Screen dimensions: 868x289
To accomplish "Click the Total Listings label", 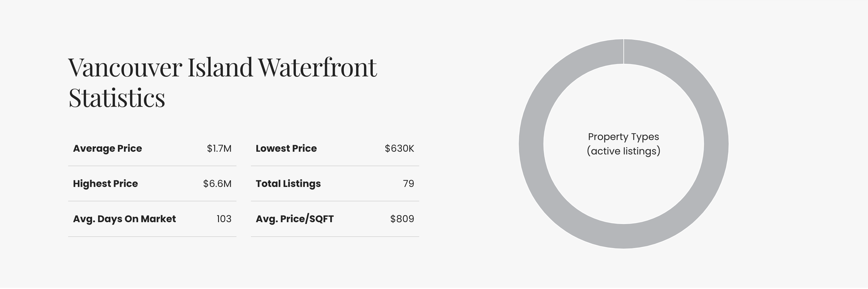I will (288, 184).
